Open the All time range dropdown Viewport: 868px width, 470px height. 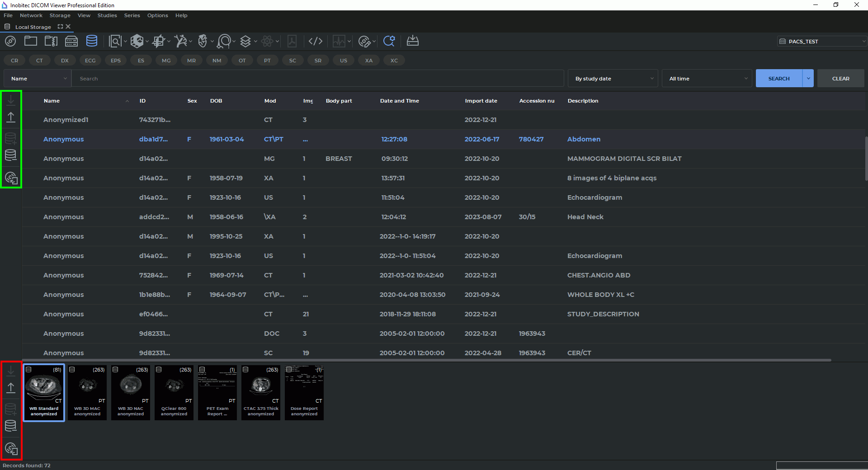click(x=707, y=79)
